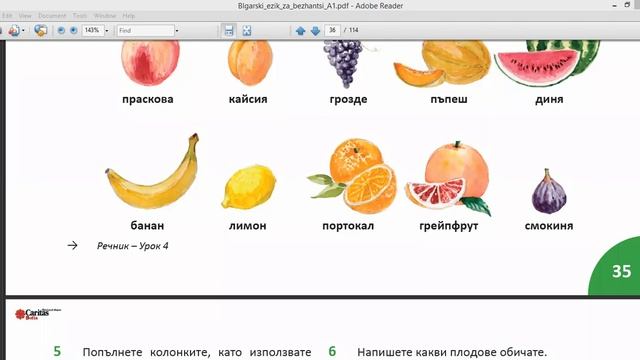Click the word банан
640x360 pixels.
coord(147,225)
